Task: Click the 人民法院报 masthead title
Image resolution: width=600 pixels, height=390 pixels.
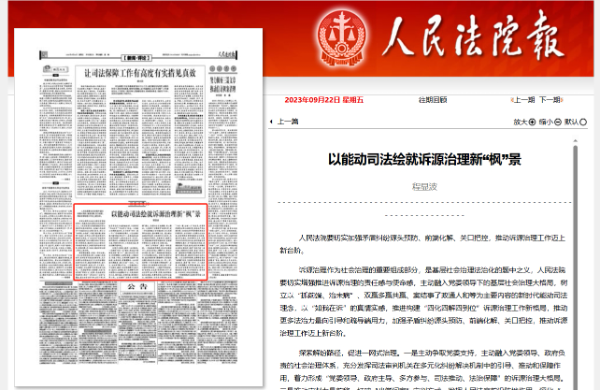Action: [x=473, y=36]
